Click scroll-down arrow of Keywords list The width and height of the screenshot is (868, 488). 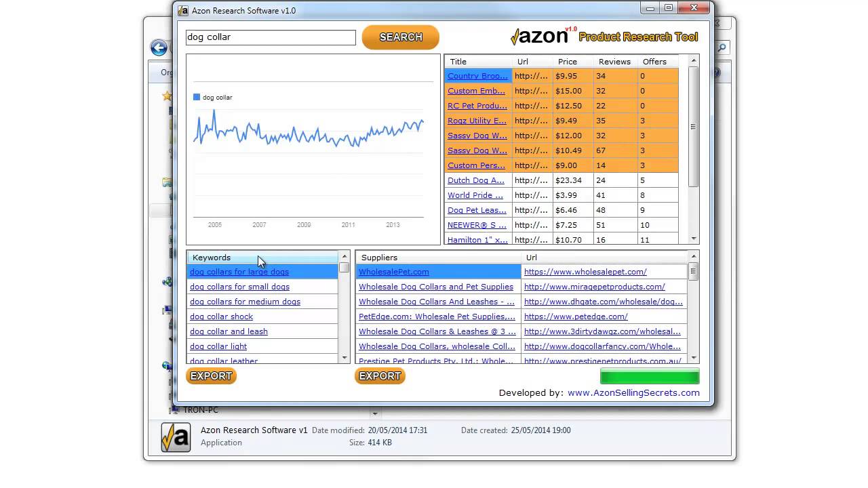coord(344,357)
